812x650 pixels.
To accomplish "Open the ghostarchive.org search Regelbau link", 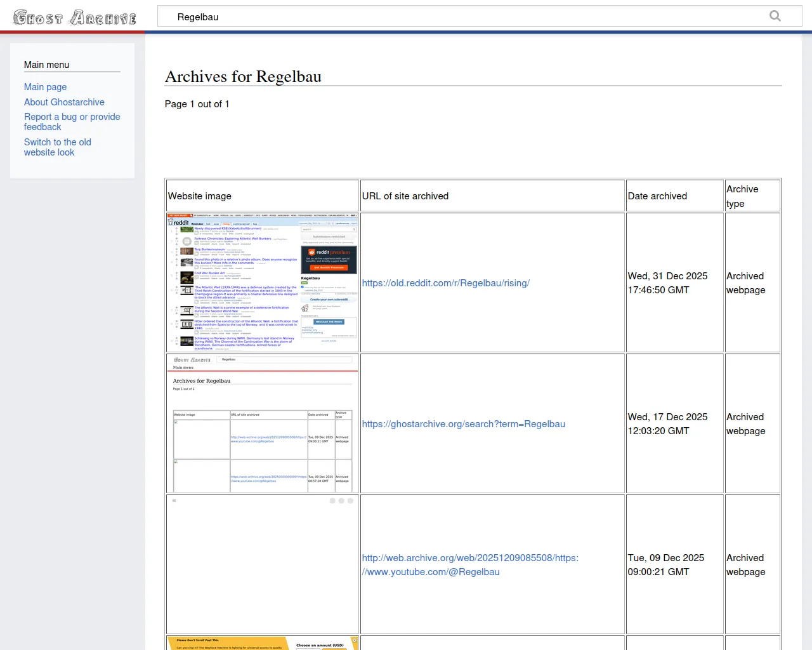I will click(463, 424).
